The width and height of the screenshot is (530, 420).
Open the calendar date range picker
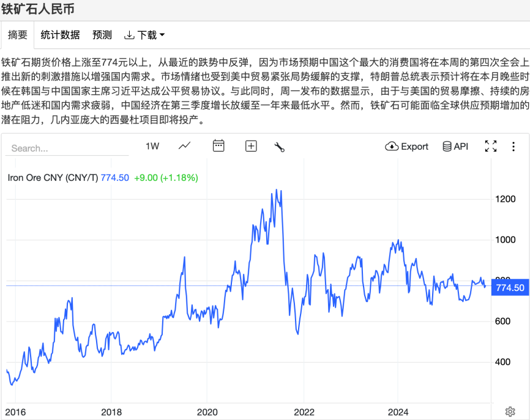tap(218, 146)
